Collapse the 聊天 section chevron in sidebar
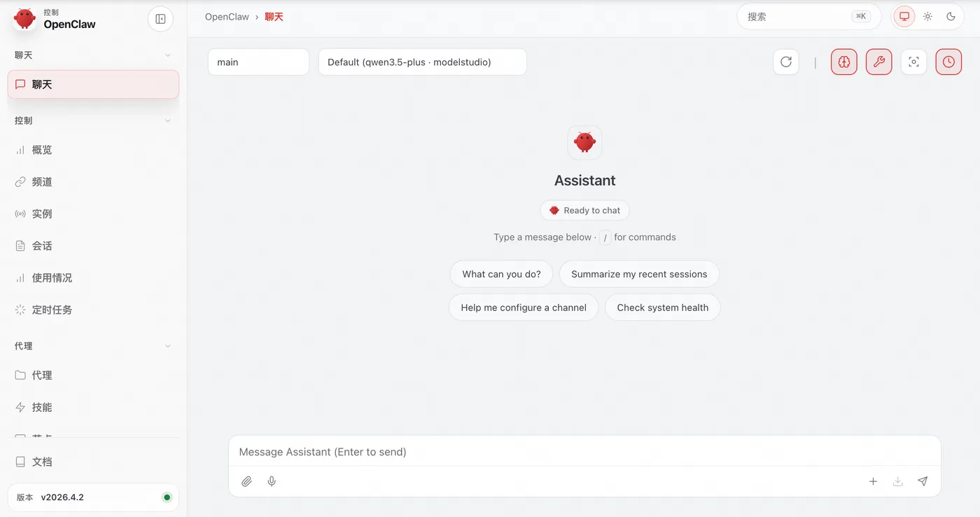This screenshot has width=980, height=517. pos(167,55)
